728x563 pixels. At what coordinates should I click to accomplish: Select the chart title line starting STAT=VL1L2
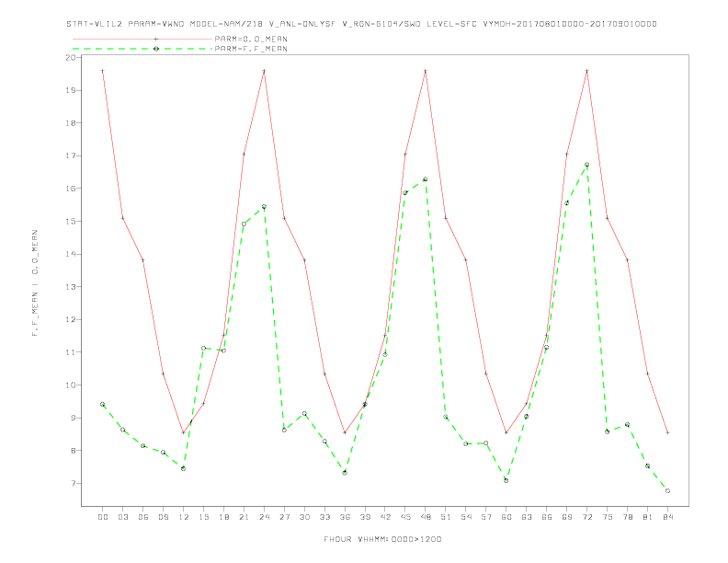pos(361,24)
